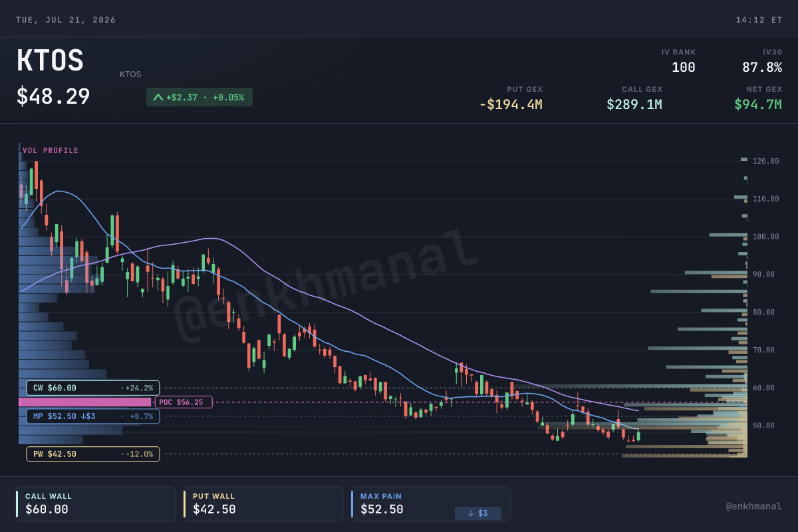Click the -12.0% value in PW label
The image size is (798, 532).
138,454
